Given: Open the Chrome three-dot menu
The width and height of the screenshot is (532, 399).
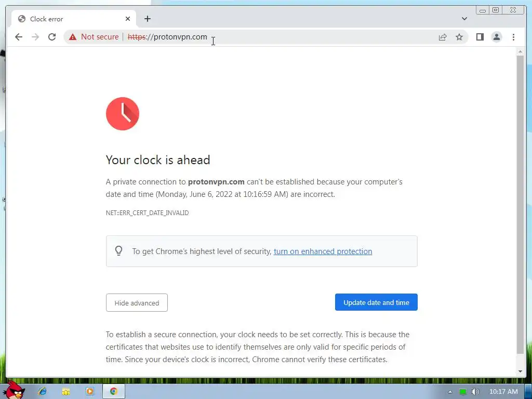Looking at the screenshot, I should [x=513, y=37].
